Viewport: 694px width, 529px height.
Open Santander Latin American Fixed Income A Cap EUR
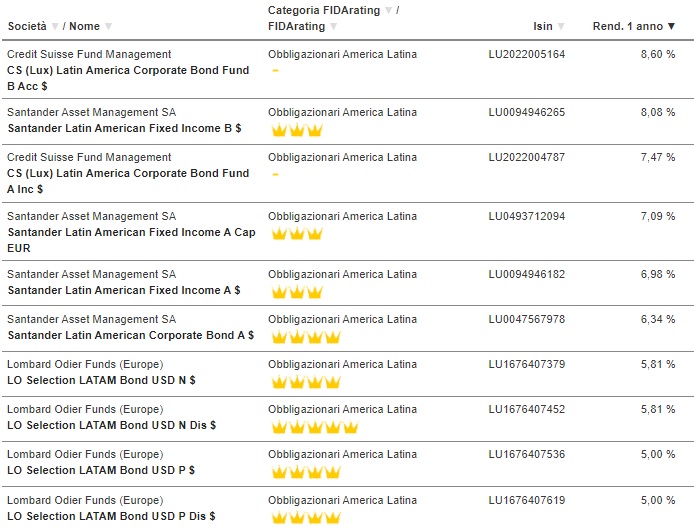[x=131, y=240]
